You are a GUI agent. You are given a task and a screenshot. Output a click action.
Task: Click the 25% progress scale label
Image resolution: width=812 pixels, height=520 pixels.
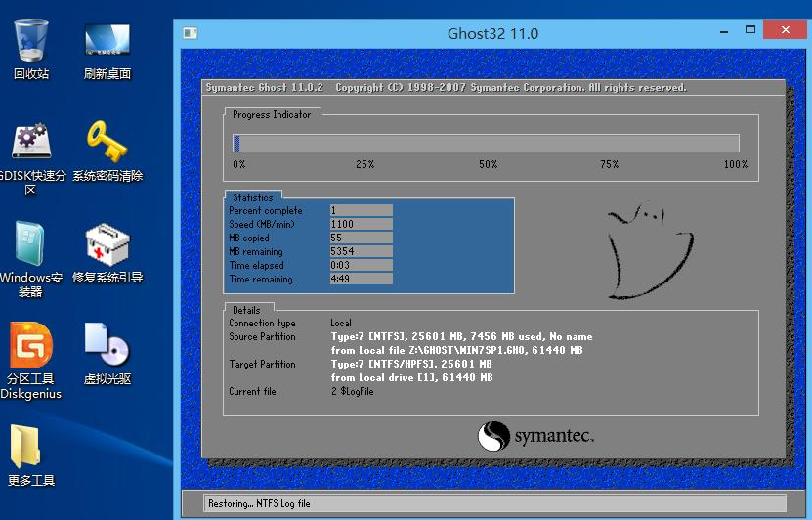(364, 164)
